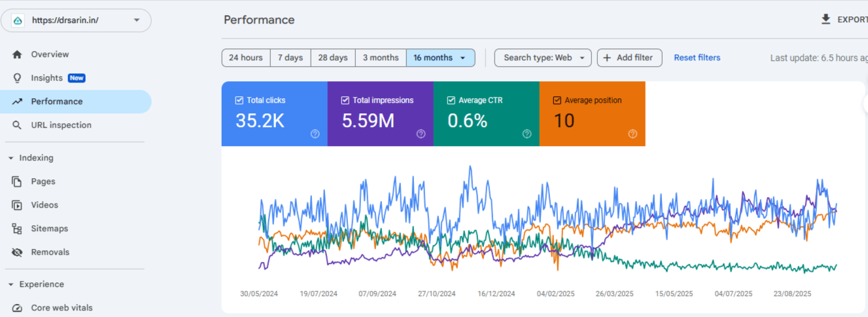This screenshot has height=317, width=868.
Task: Click help icon on Average CTR card
Action: 527,134
